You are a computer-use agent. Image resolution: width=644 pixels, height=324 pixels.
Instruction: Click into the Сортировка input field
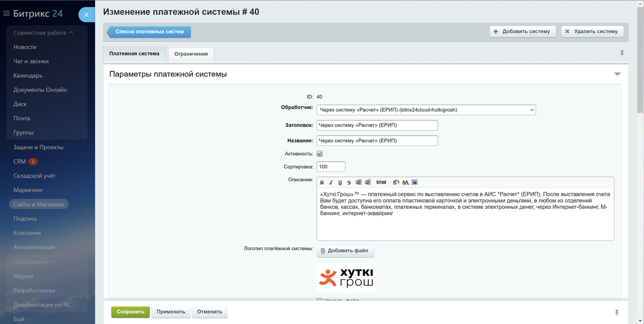[x=331, y=167]
